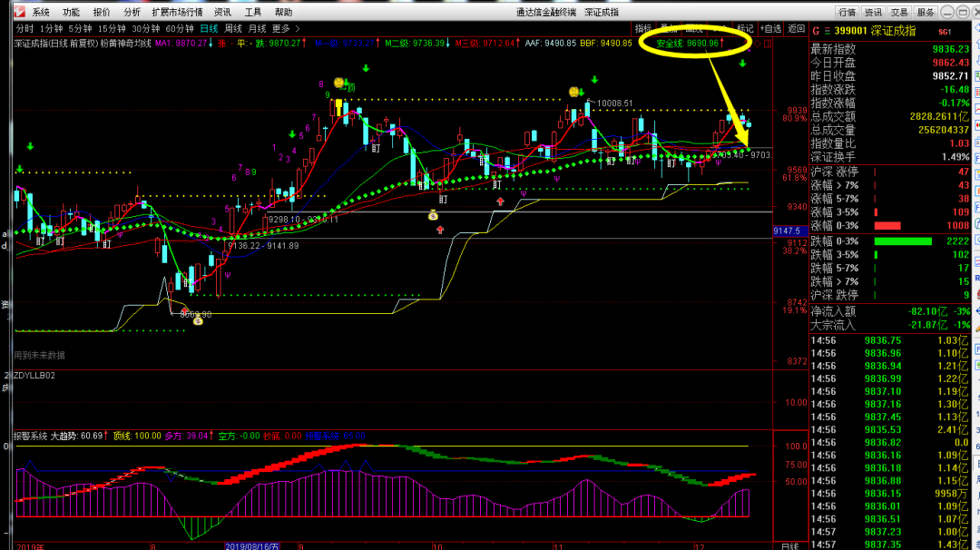The height and width of the screenshot is (550, 980).
Task: Select the 日线 daily period
Action: coord(209,28)
